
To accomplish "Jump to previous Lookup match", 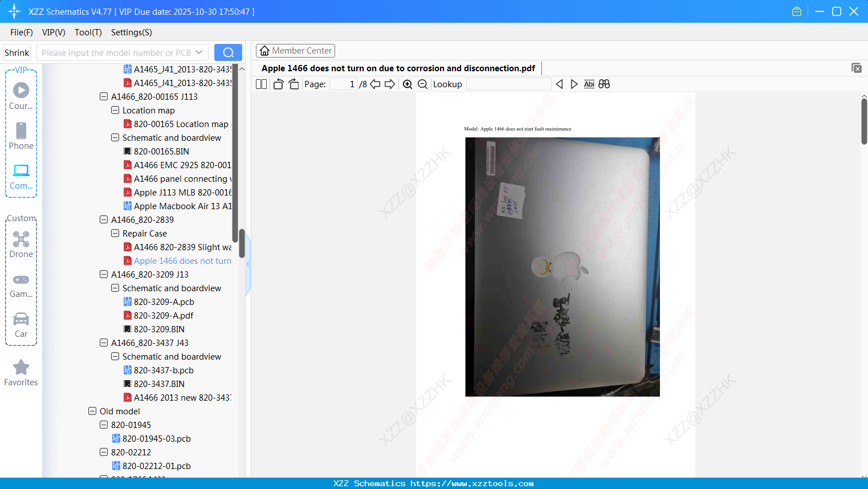I will point(559,84).
